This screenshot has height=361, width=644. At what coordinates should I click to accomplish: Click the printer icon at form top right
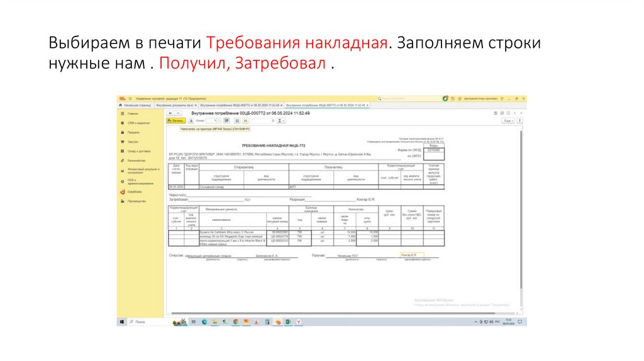tap(502, 113)
